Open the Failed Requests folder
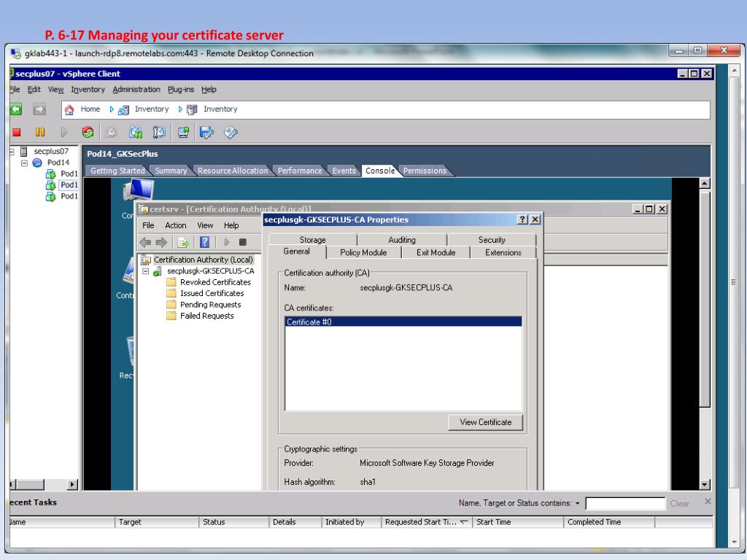 [206, 316]
